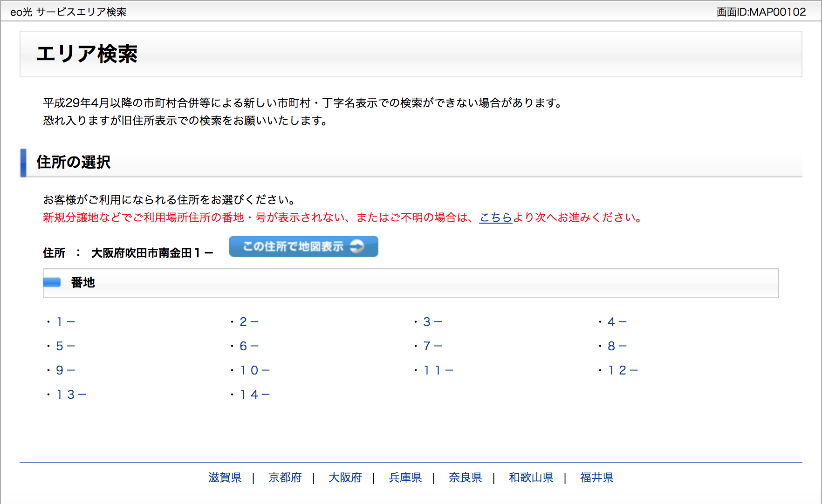Open the 京都府 prefecture link
The height and width of the screenshot is (504, 822).
coord(285,477)
